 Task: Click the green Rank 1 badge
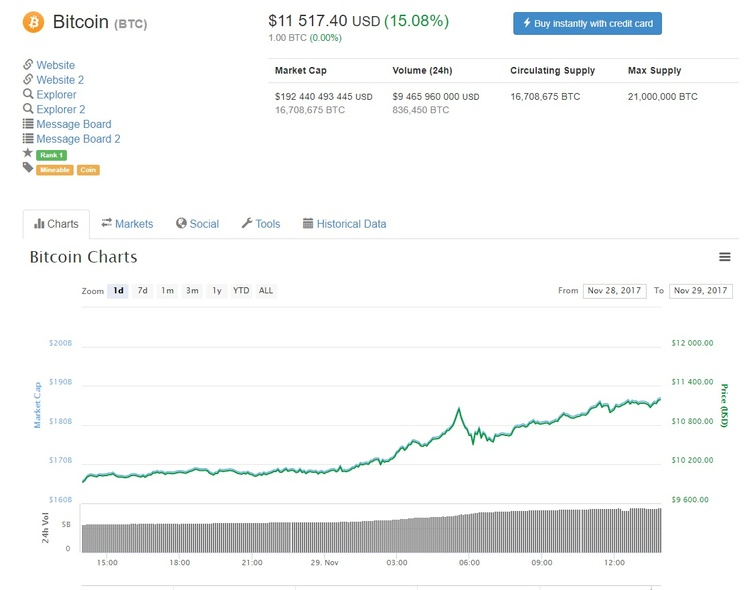click(x=52, y=155)
